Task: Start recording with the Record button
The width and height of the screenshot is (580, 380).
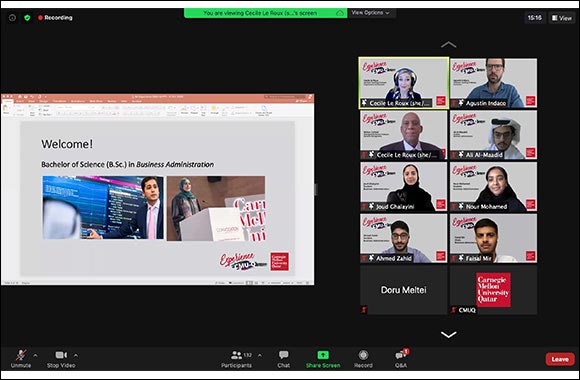Action: (363, 359)
